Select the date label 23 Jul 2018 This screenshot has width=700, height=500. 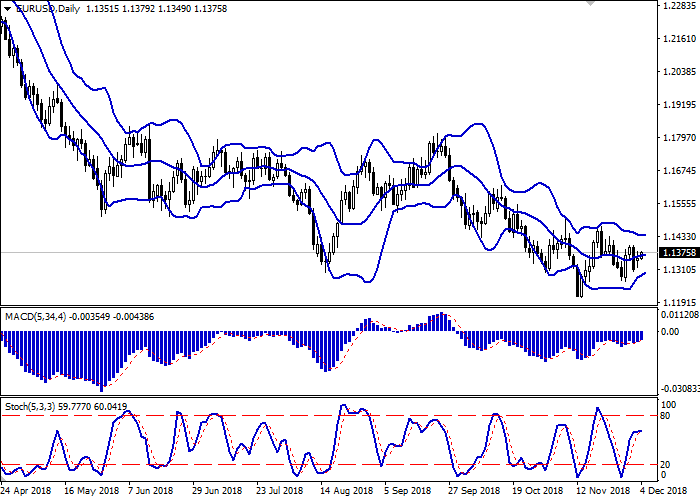[x=280, y=491]
